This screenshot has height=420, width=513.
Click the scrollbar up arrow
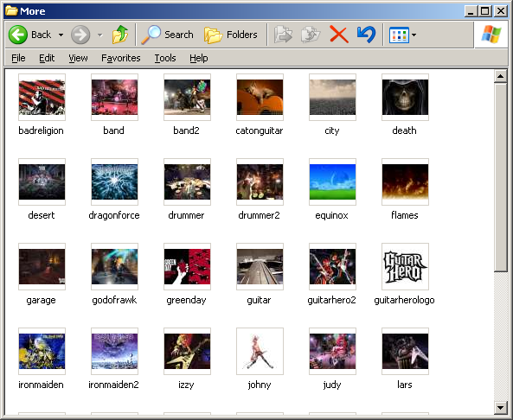tap(500, 76)
